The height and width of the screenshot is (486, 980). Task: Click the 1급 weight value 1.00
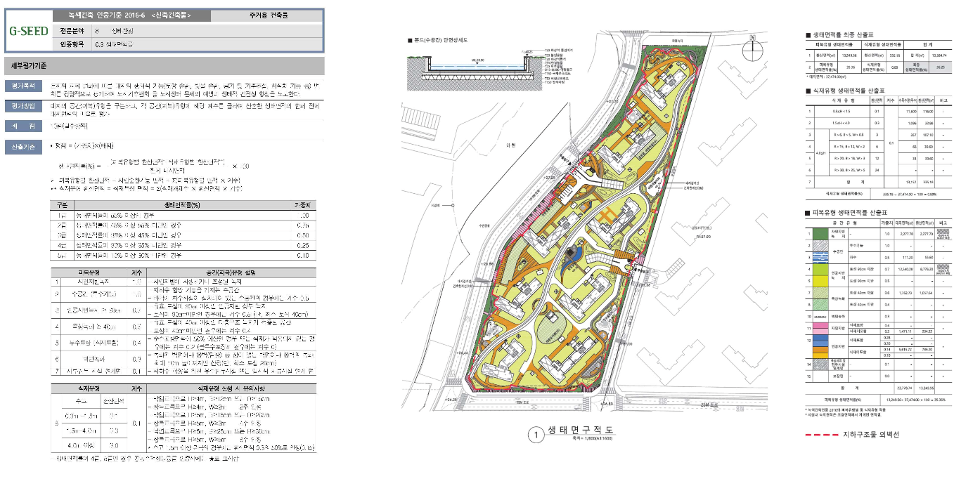point(302,215)
